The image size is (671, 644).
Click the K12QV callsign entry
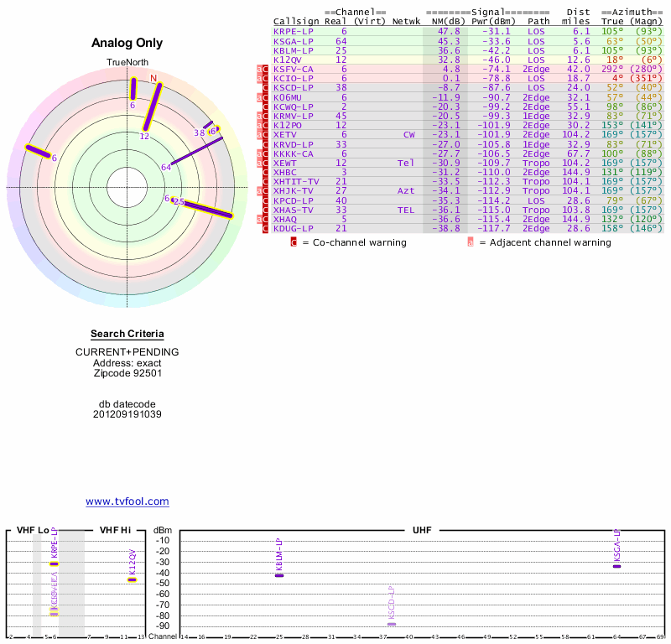click(x=287, y=60)
